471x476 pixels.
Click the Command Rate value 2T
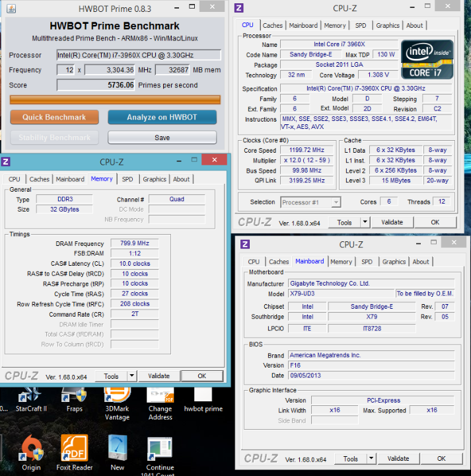(135, 313)
